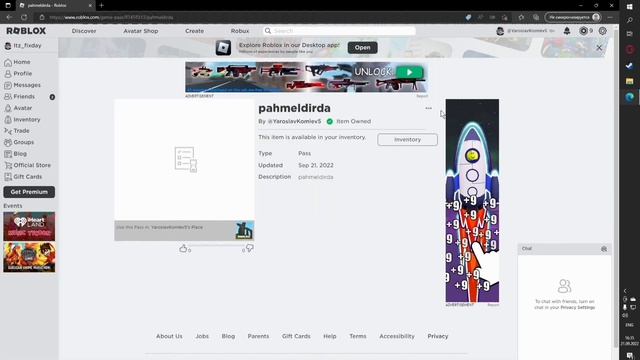Screen dimensions: 640x360
Task: Open the Avatar sidebar entry
Action: pyautogui.click(x=18, y=108)
